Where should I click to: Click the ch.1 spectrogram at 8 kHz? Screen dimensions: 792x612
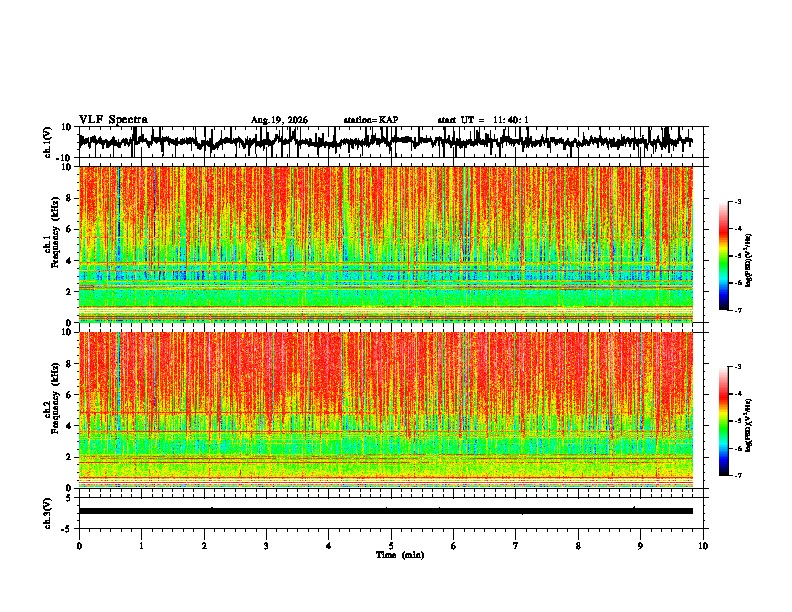(x=385, y=198)
